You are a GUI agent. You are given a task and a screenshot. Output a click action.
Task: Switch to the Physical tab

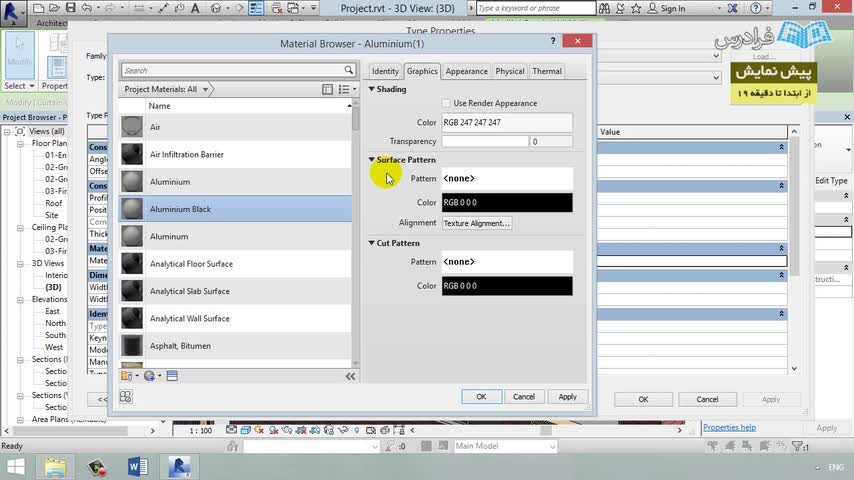[x=509, y=71]
